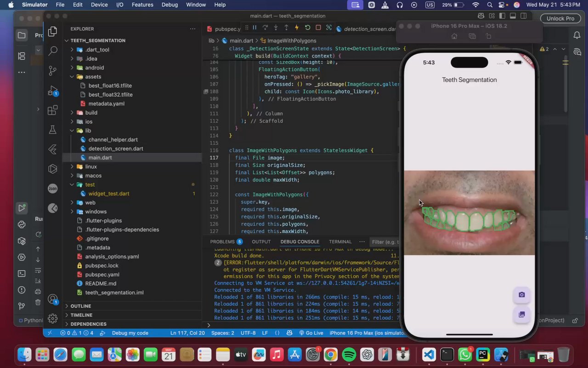The height and width of the screenshot is (368, 588).
Task: Open the Accounts icon in activity bar
Action: 53,299
